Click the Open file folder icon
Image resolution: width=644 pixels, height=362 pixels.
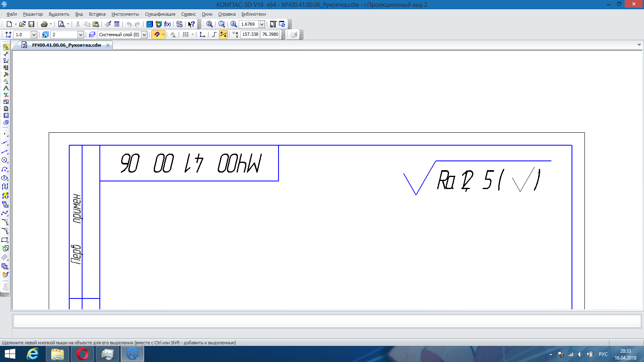[x=23, y=24]
